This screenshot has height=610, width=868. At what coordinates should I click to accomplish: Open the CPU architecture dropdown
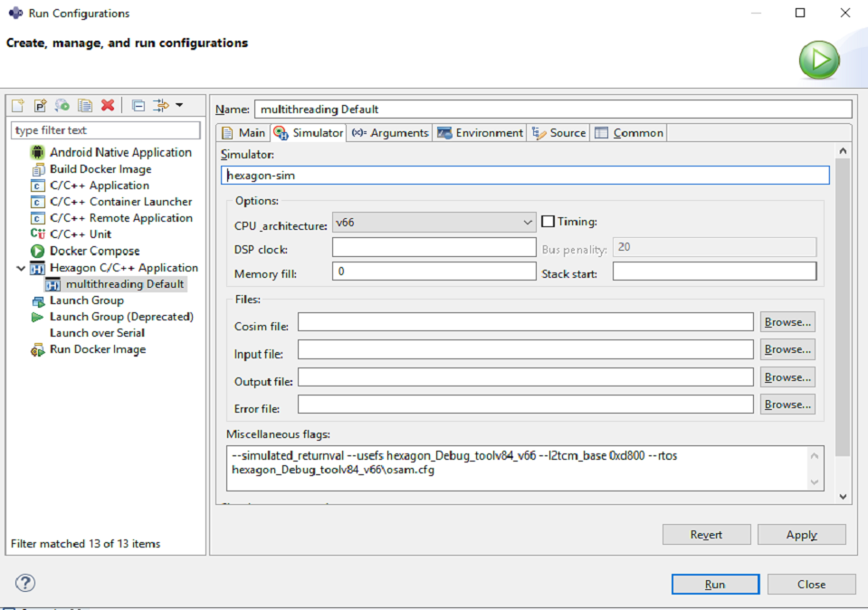pos(434,223)
